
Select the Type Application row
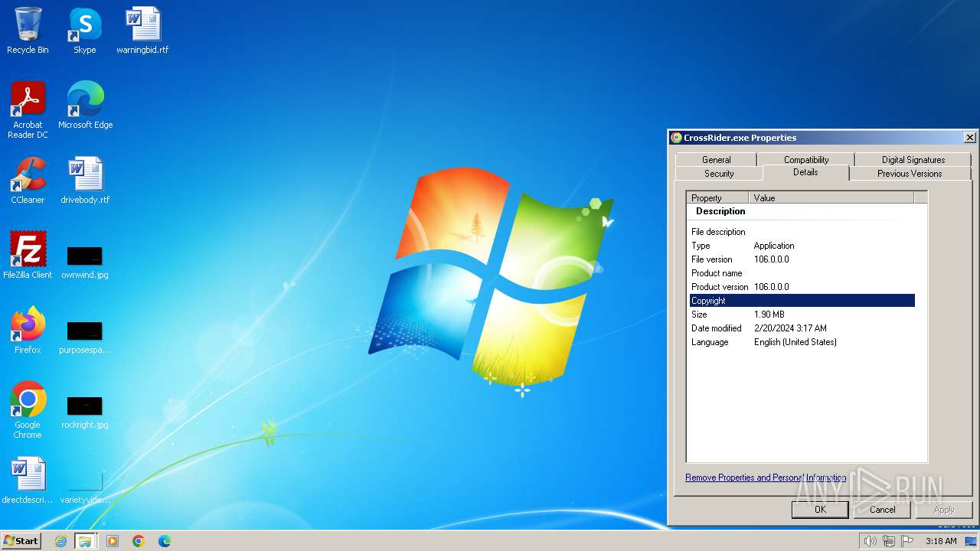pyautogui.click(x=802, y=246)
